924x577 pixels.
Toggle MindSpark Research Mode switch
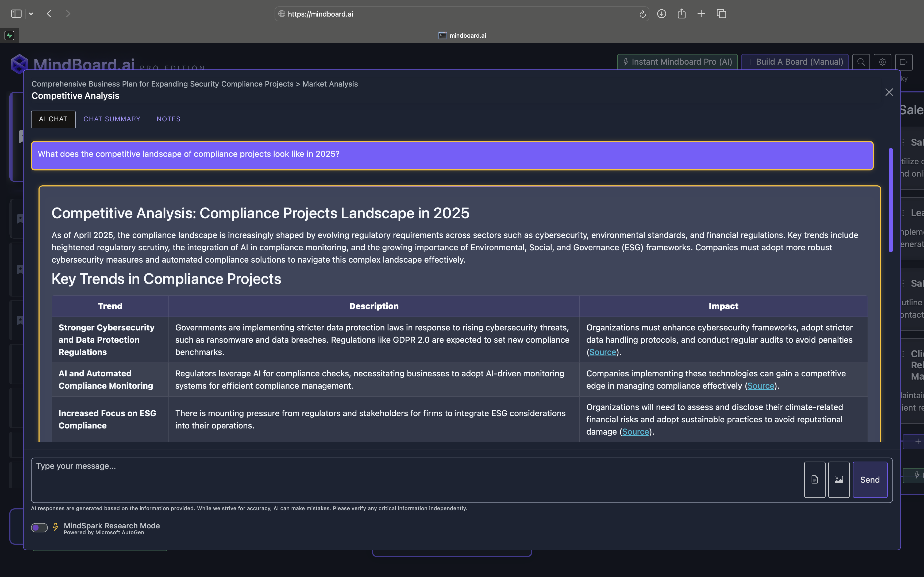(x=39, y=527)
